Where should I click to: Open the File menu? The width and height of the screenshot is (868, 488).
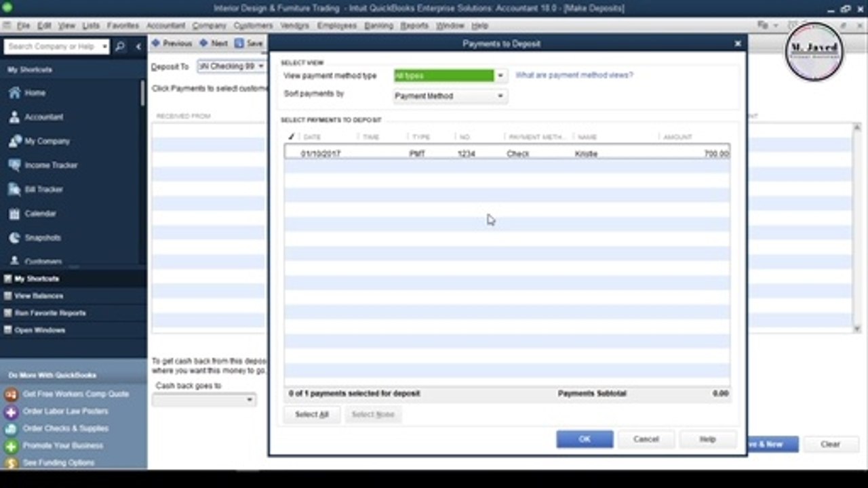(x=23, y=26)
